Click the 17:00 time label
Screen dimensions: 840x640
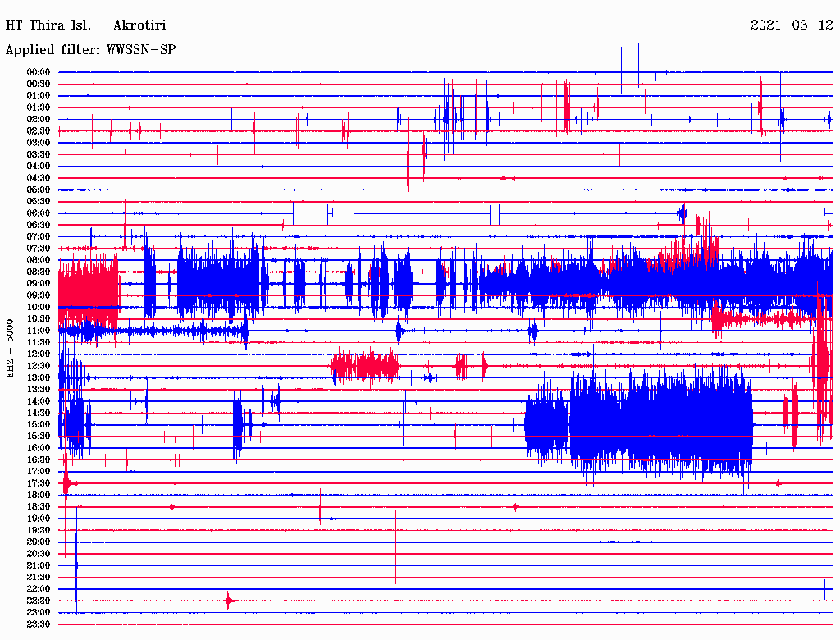(39, 472)
